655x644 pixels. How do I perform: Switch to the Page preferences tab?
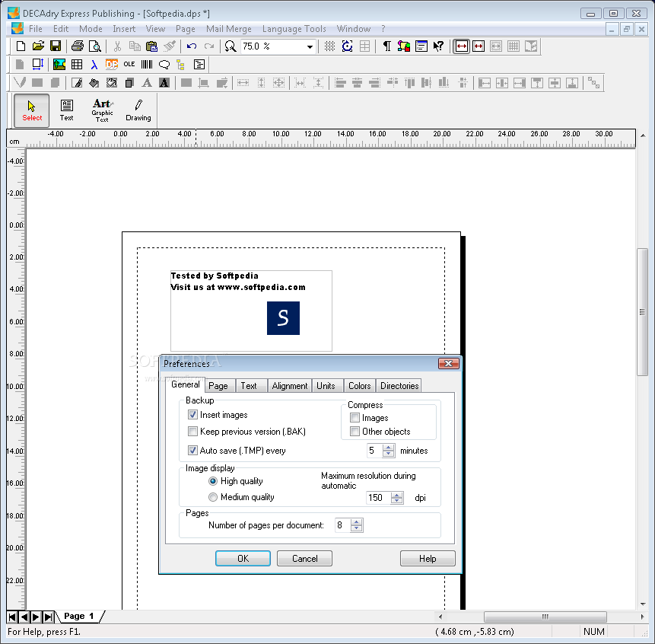pos(218,386)
